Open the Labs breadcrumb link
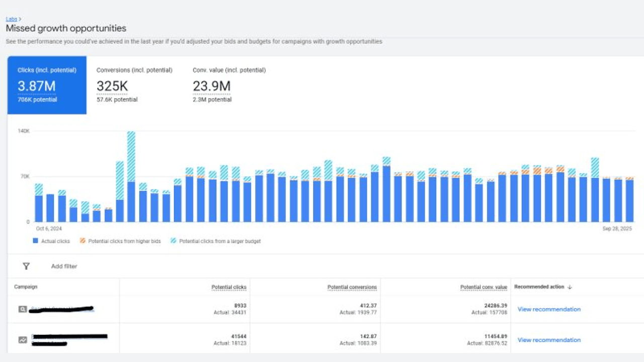This screenshot has height=362, width=644. pyautogui.click(x=11, y=19)
